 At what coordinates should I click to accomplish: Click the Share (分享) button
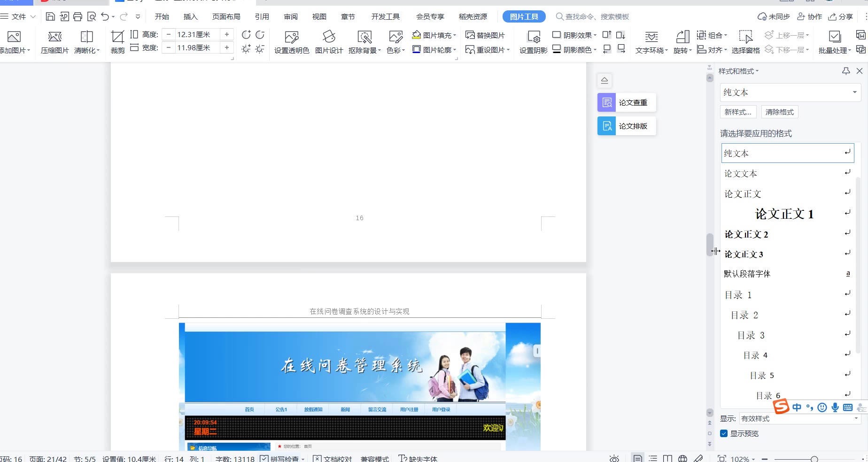coord(841,16)
